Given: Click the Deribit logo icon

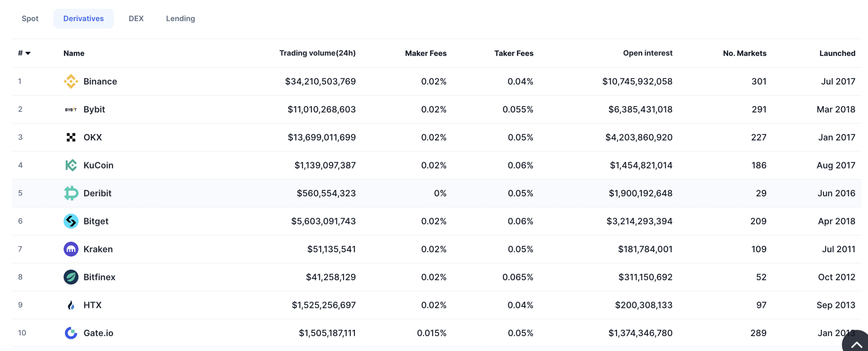Looking at the screenshot, I should (71, 193).
